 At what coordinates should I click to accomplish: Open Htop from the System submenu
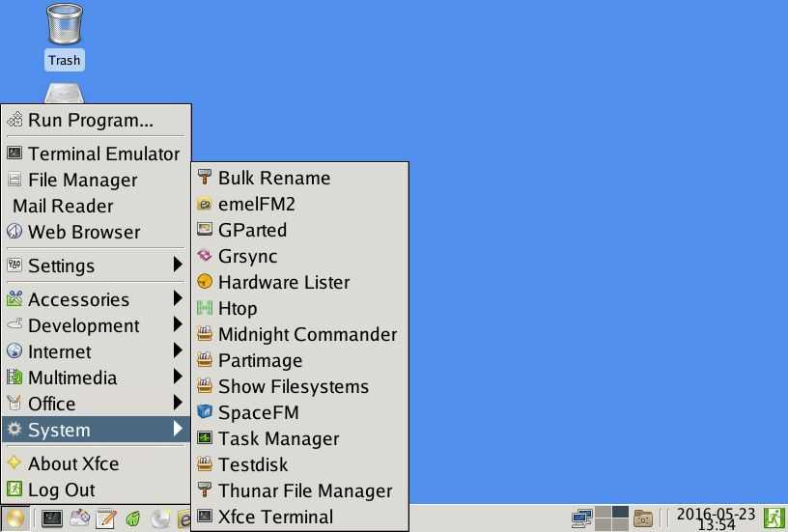[x=237, y=308]
